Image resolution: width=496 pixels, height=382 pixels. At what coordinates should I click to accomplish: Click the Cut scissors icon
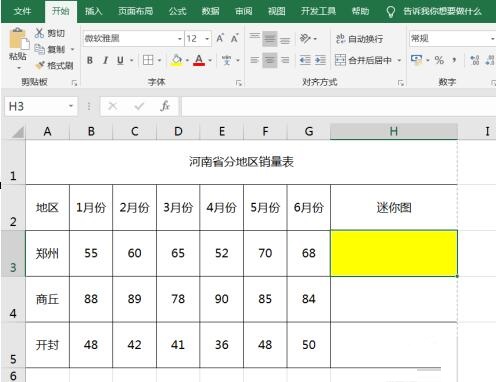[x=39, y=33]
